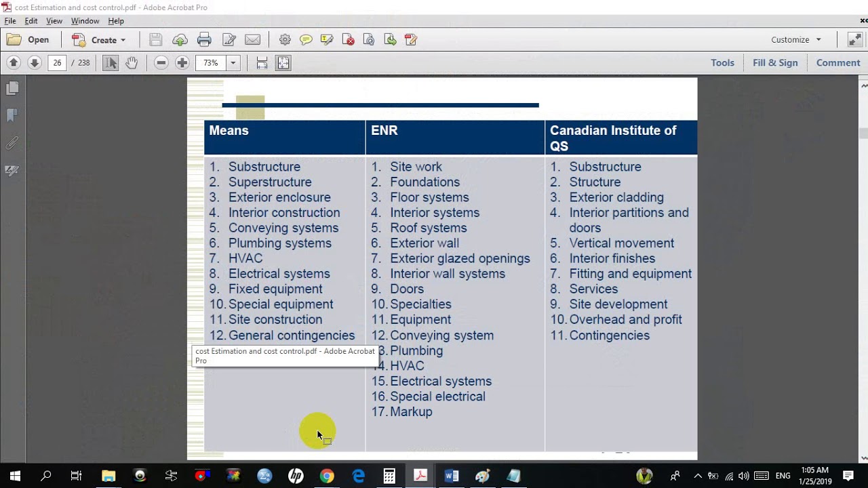The width and height of the screenshot is (868, 488).
Task: Open the File menu
Action: (x=10, y=21)
